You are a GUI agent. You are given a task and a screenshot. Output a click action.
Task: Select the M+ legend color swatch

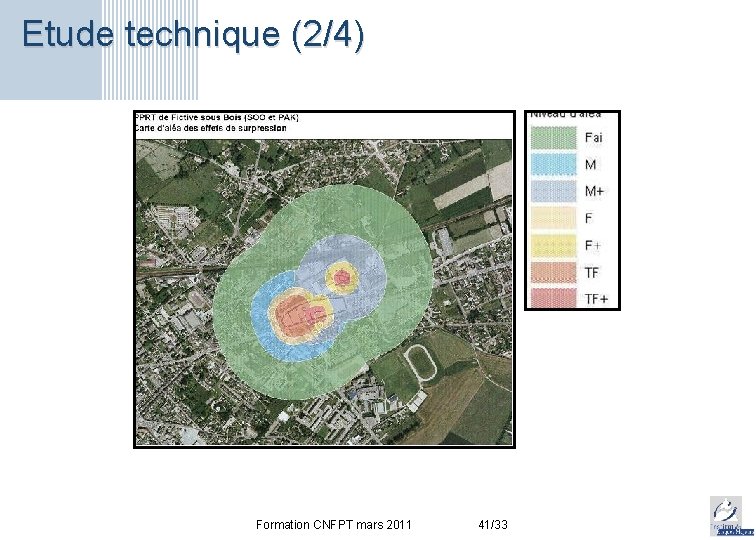pyautogui.click(x=554, y=191)
